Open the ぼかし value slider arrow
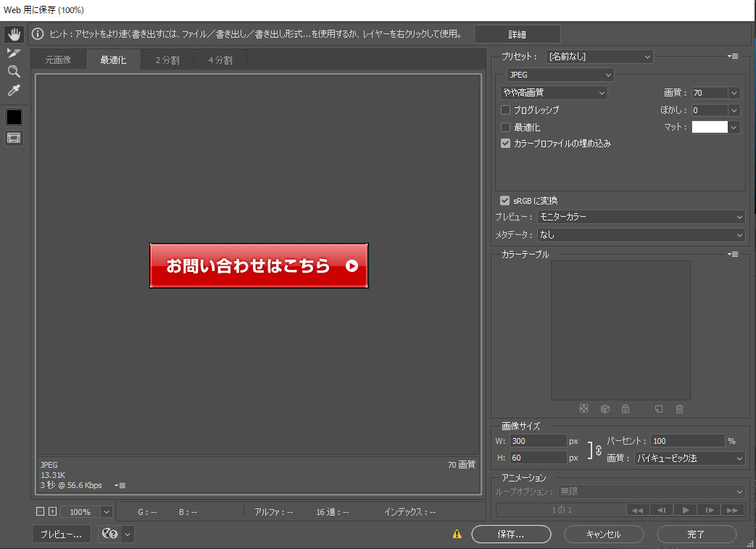756x549 pixels. pos(734,110)
